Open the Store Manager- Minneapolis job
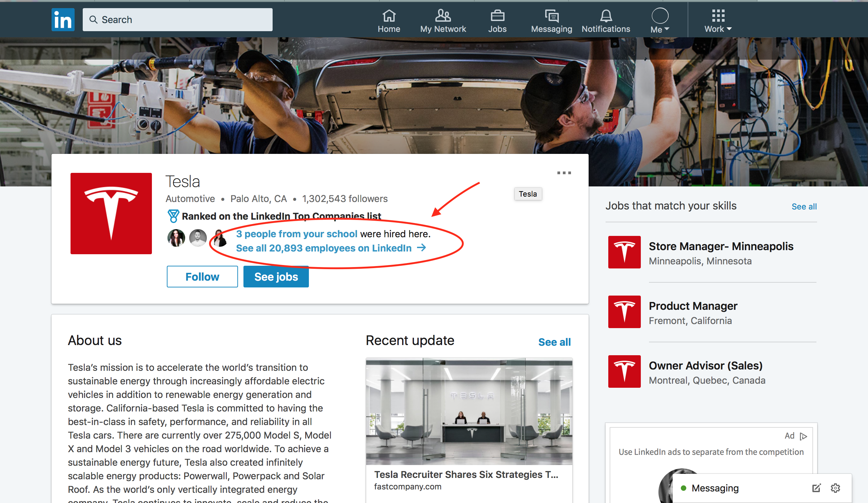Viewport: 868px width, 503px height. 721,246
